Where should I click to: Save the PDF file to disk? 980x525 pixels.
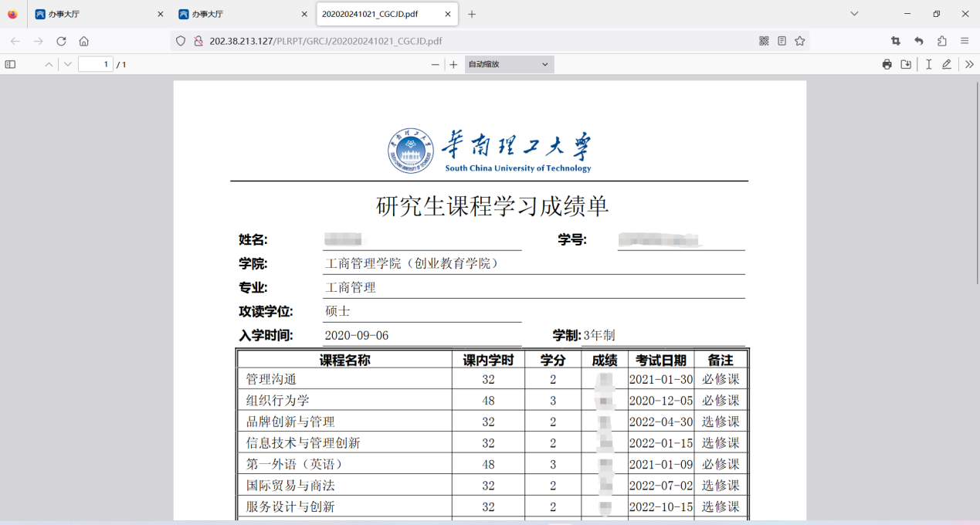(x=906, y=65)
